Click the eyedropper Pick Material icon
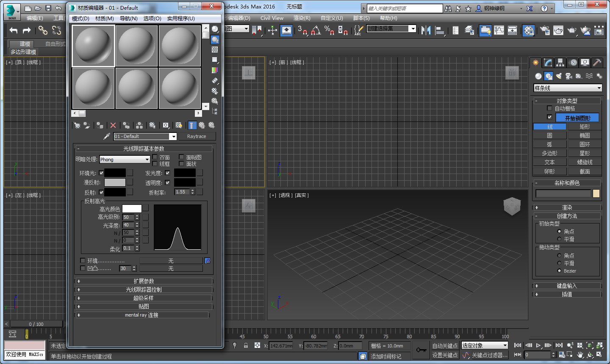The height and width of the screenshot is (364, 610). 107,136
